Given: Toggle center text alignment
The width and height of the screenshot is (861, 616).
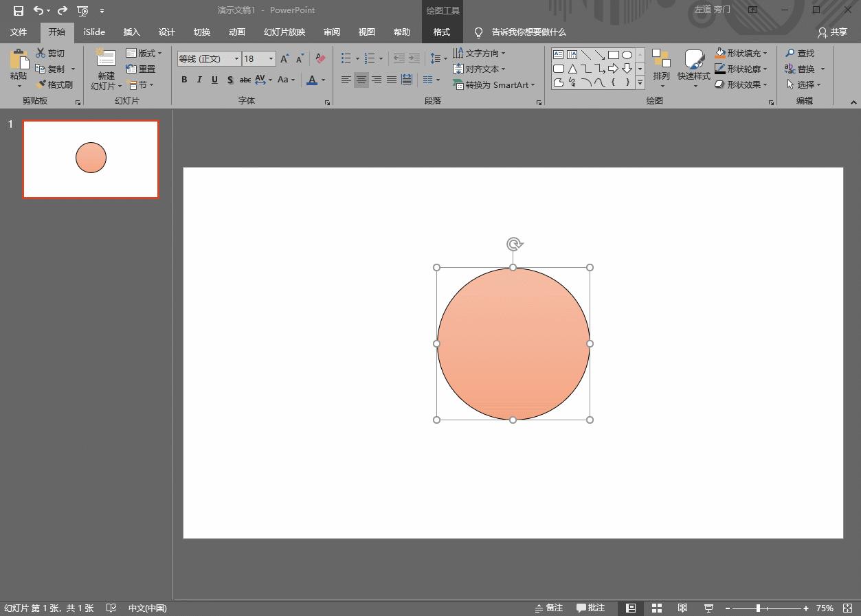Looking at the screenshot, I should [x=361, y=80].
